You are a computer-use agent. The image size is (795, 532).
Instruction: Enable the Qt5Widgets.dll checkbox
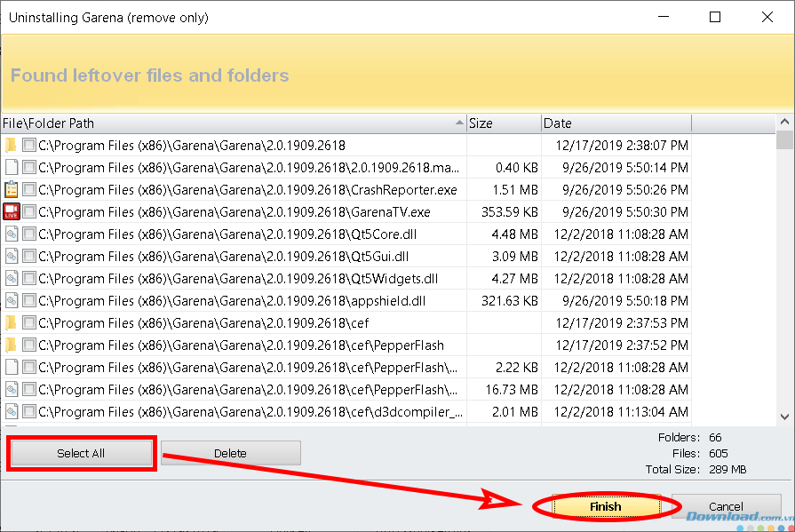[29, 278]
